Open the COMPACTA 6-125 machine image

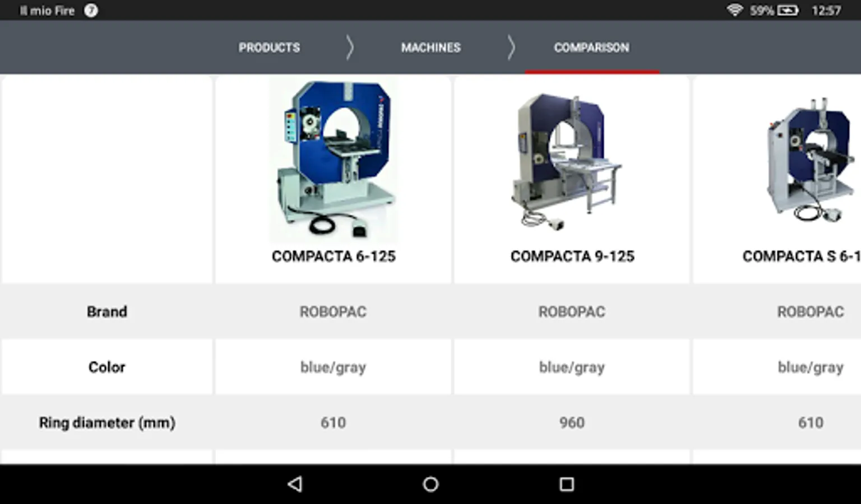coord(334,160)
